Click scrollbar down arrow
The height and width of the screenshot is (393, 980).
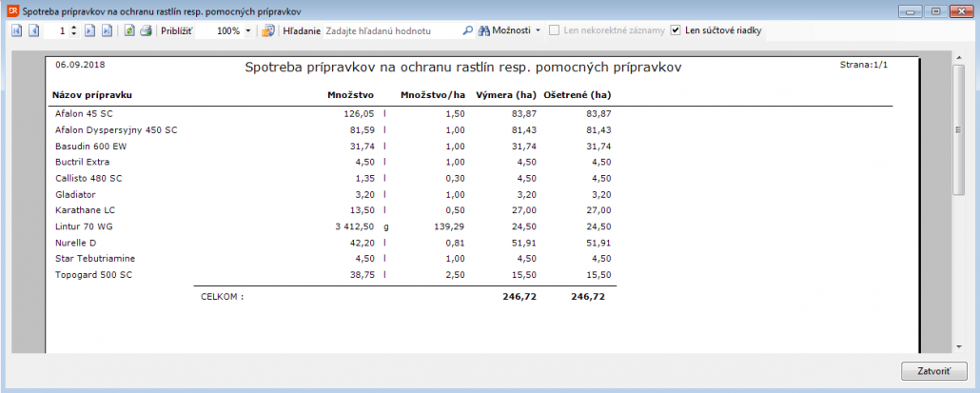959,346
